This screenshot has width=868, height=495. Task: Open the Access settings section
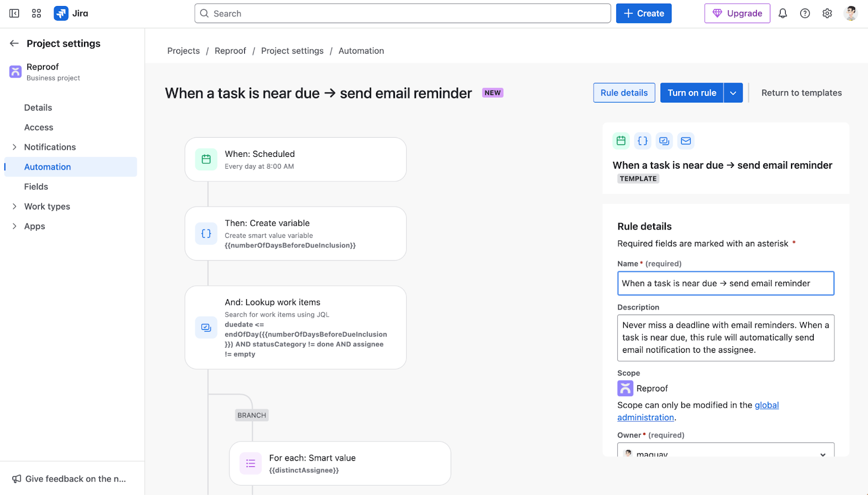coord(39,127)
